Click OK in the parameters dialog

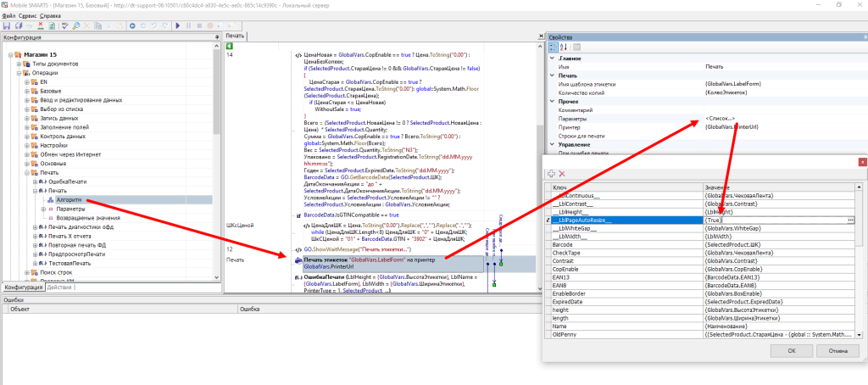792,351
